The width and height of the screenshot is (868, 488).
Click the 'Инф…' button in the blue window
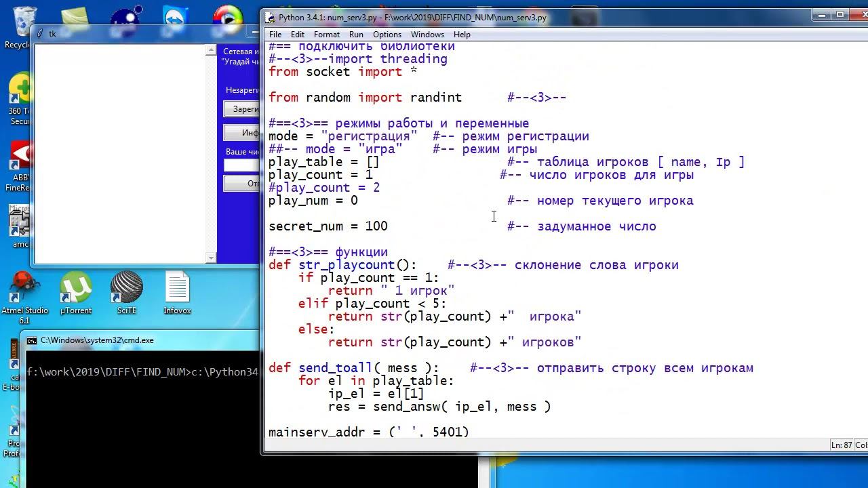(242, 133)
